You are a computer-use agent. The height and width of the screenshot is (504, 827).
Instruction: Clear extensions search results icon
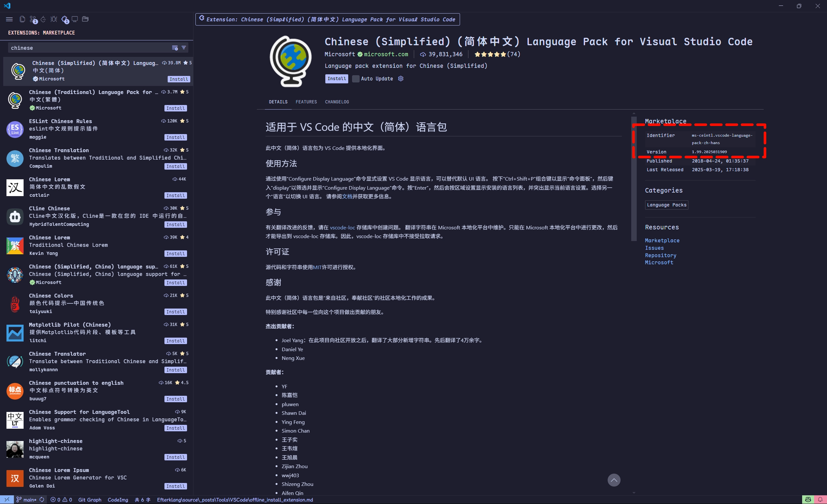pos(175,47)
